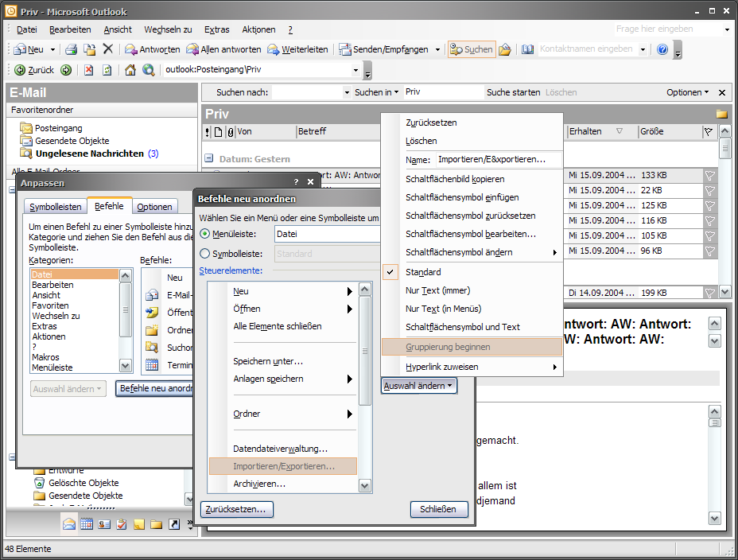This screenshot has width=738, height=560.
Task: Expand the Suchen nach dropdown arrow
Action: point(347,93)
